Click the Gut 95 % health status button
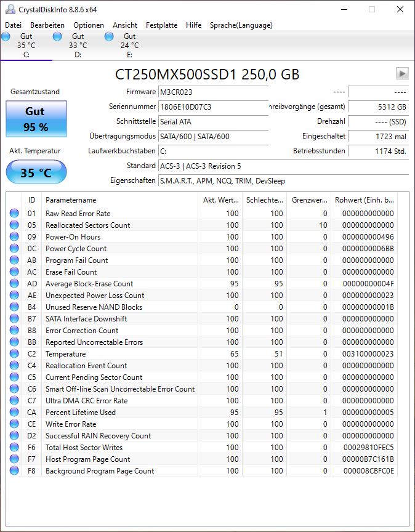The image size is (415, 532). coord(36,119)
